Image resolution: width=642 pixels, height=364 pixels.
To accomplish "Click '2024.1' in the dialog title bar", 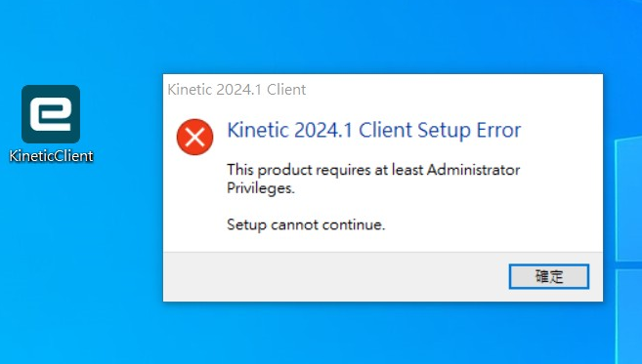I will (x=238, y=90).
